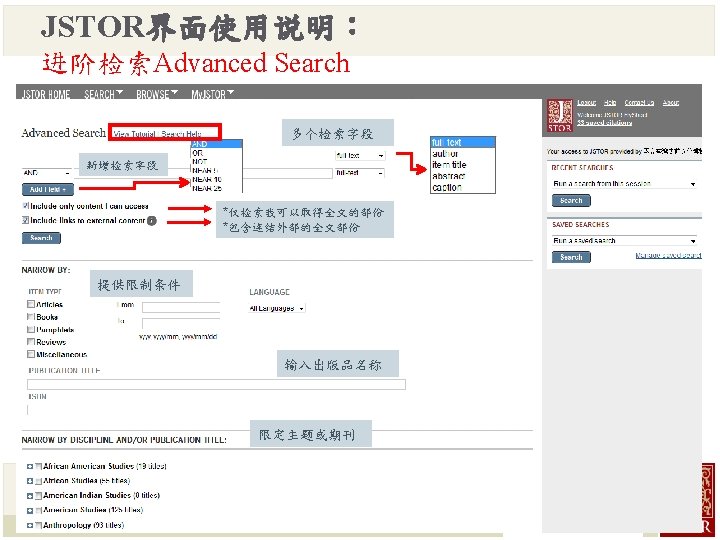The height and width of the screenshot is (540, 720).
Task: Check the American Studies checkbox
Action: click(39, 511)
